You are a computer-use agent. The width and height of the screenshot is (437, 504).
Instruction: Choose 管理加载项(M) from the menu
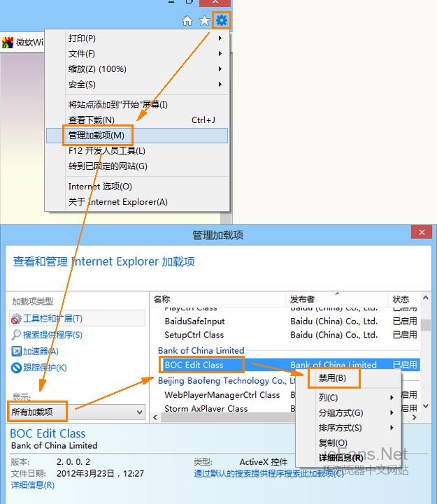pos(137,136)
